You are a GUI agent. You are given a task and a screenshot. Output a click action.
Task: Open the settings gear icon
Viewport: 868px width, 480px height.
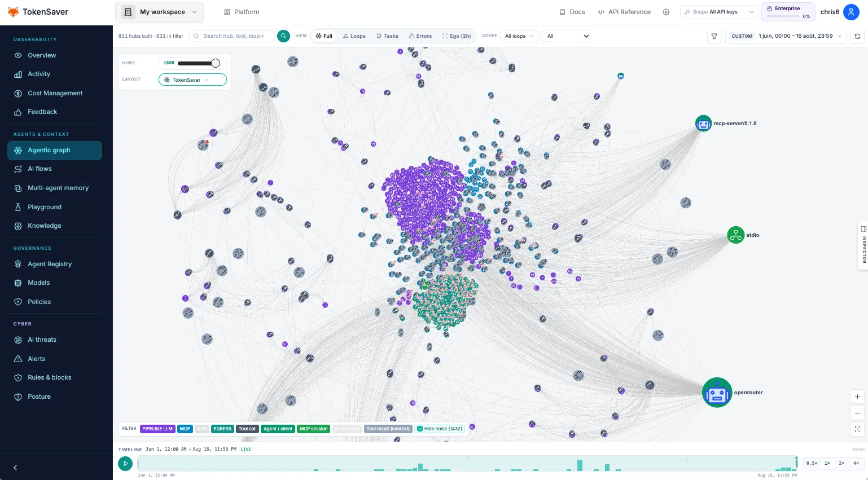pos(666,12)
